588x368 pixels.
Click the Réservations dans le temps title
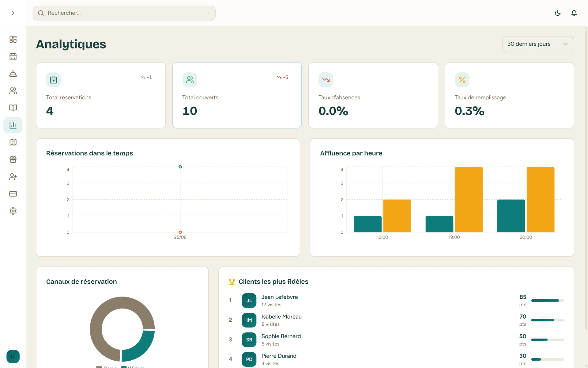pos(89,153)
